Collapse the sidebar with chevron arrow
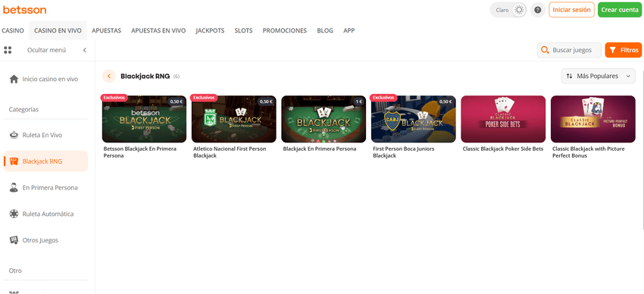 85,50
